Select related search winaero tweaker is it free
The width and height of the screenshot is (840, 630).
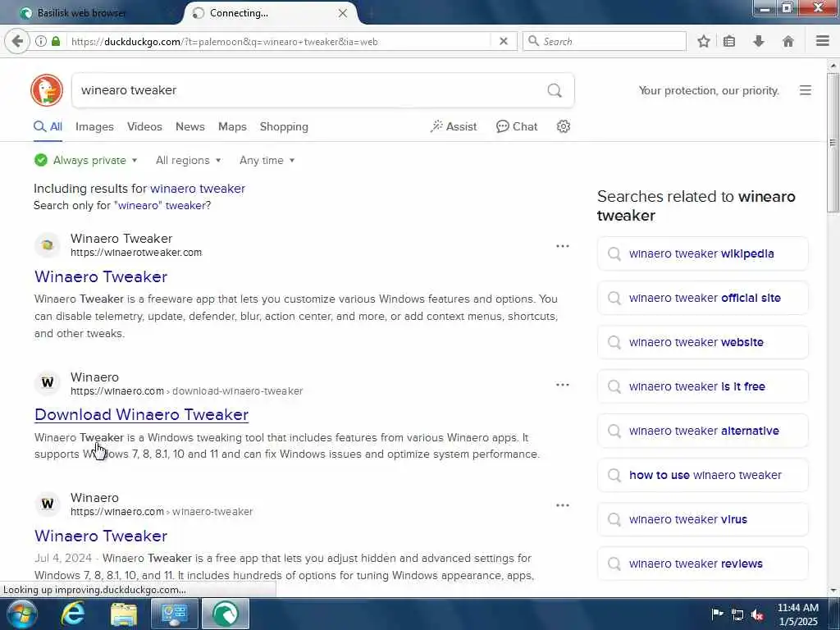[702, 386]
